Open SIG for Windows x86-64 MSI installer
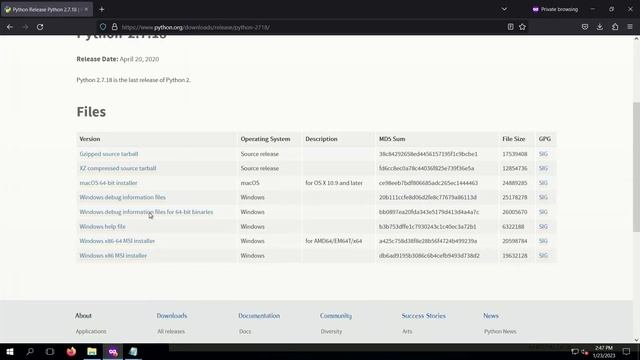The width and height of the screenshot is (640, 360). coord(543,241)
